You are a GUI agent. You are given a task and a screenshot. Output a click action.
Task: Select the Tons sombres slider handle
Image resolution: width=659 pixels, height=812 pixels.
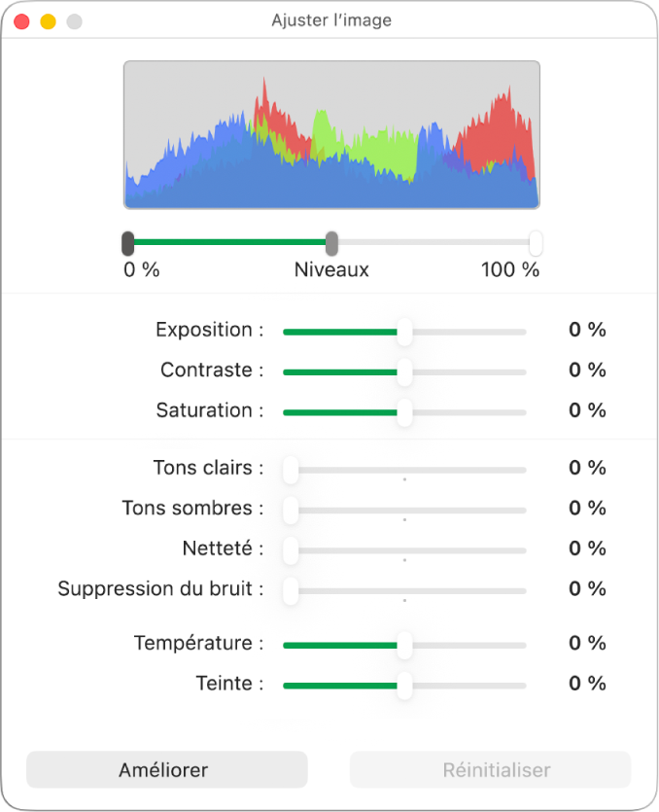click(289, 509)
